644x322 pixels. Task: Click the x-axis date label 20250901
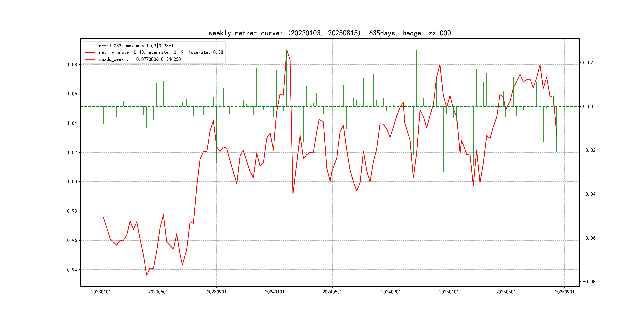pyautogui.click(x=564, y=292)
